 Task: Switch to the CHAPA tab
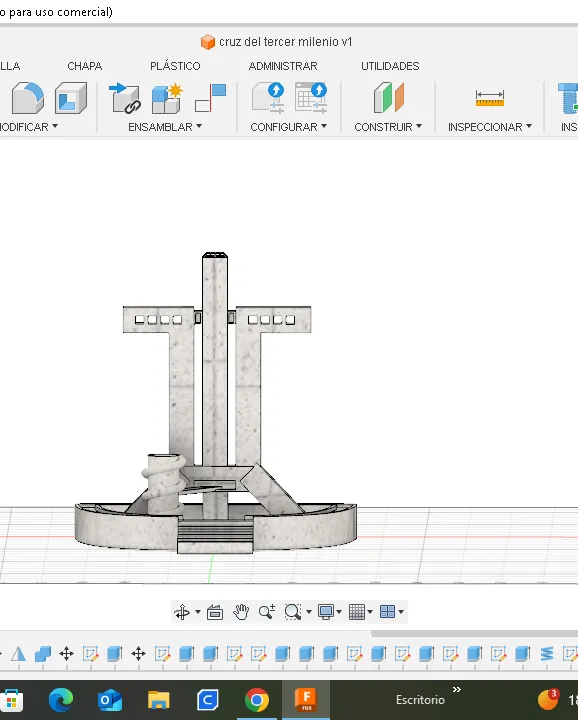(x=84, y=66)
